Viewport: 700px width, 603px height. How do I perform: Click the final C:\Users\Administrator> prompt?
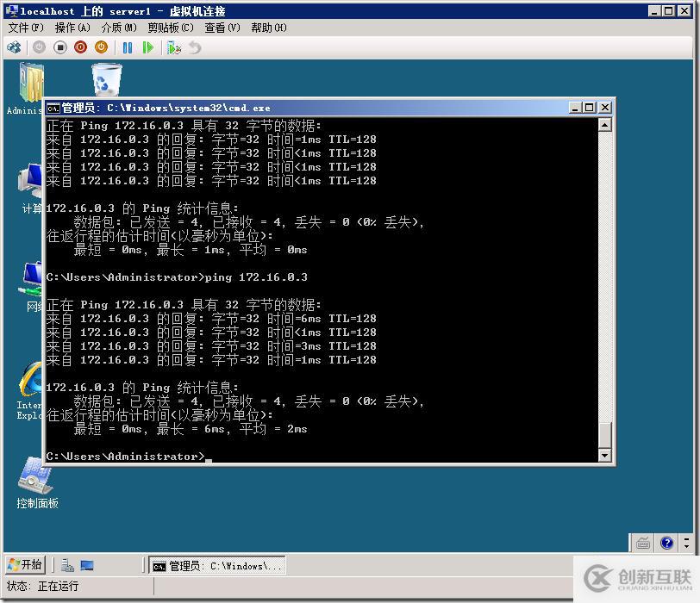(x=126, y=457)
